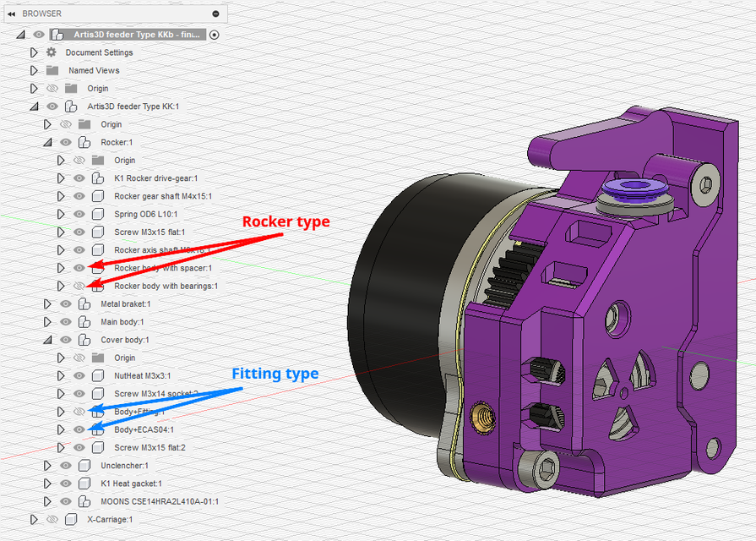
Task: Collapse the browser panel with the double arrows
Action: coord(10,13)
